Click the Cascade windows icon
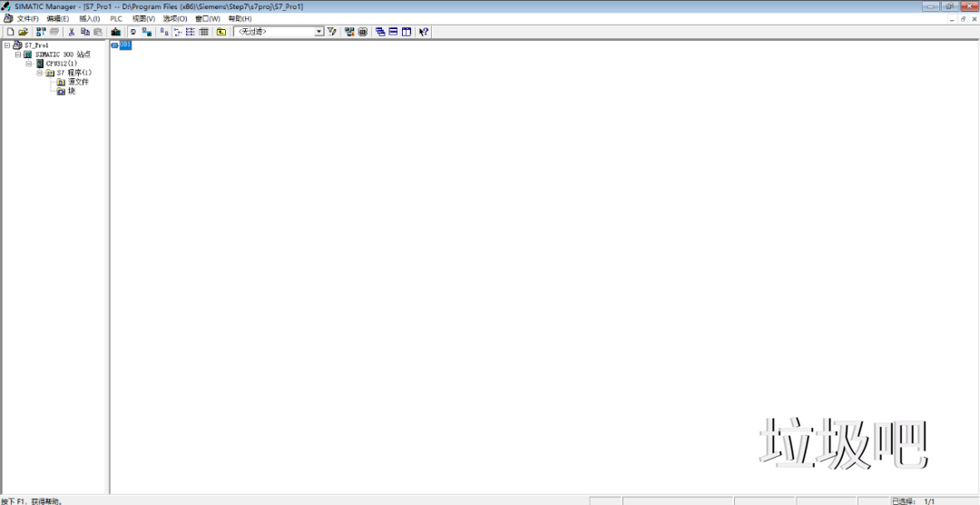Screen dimensions: 980x505 [x=380, y=32]
